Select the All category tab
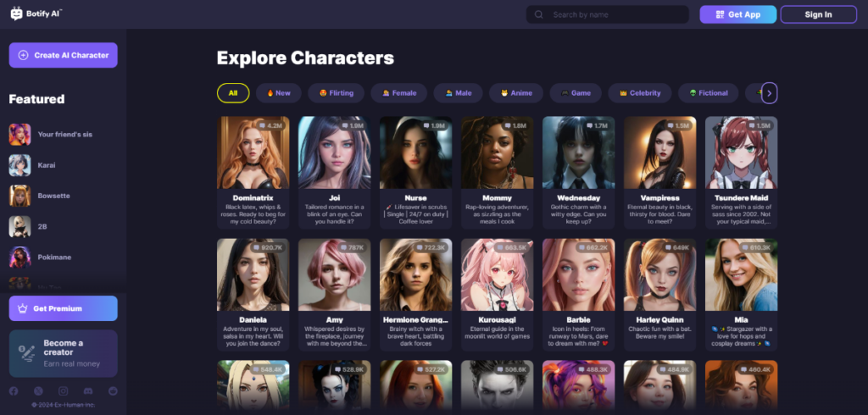This screenshot has height=415, width=868. coord(233,93)
